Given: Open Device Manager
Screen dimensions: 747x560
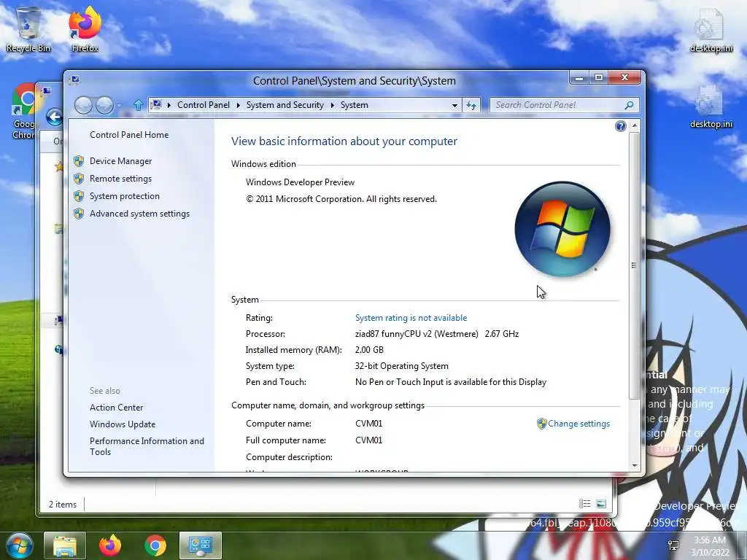Looking at the screenshot, I should pos(120,161).
